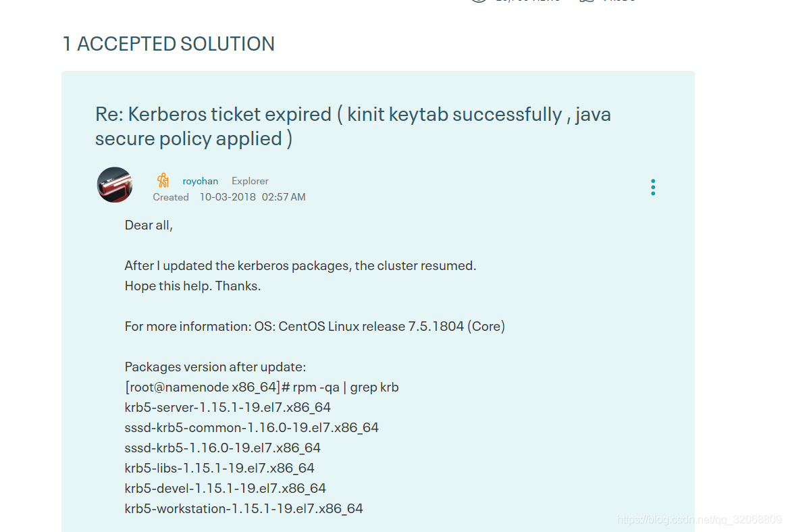Click the Explorer rank label
This screenshot has width=788, height=532.
click(x=250, y=181)
